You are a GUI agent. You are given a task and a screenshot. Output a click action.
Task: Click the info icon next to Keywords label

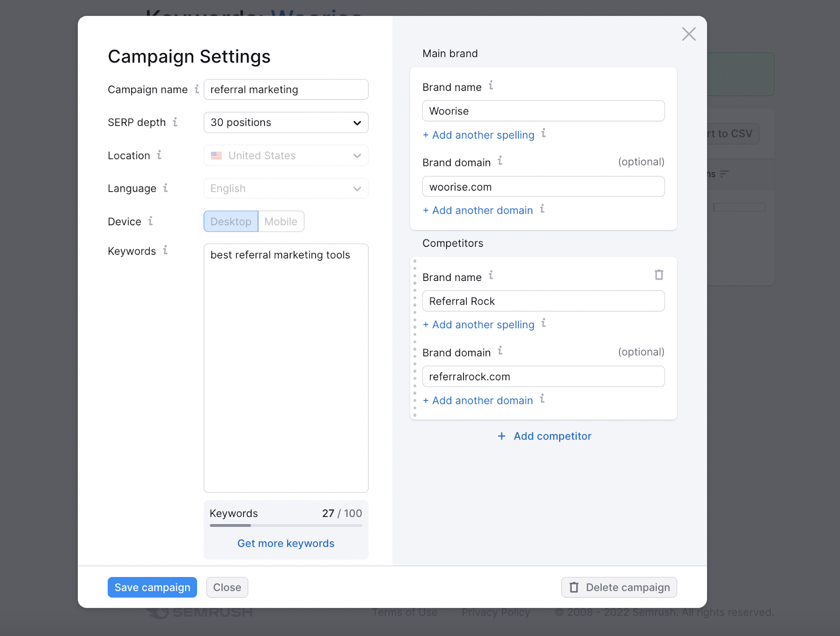click(x=165, y=250)
